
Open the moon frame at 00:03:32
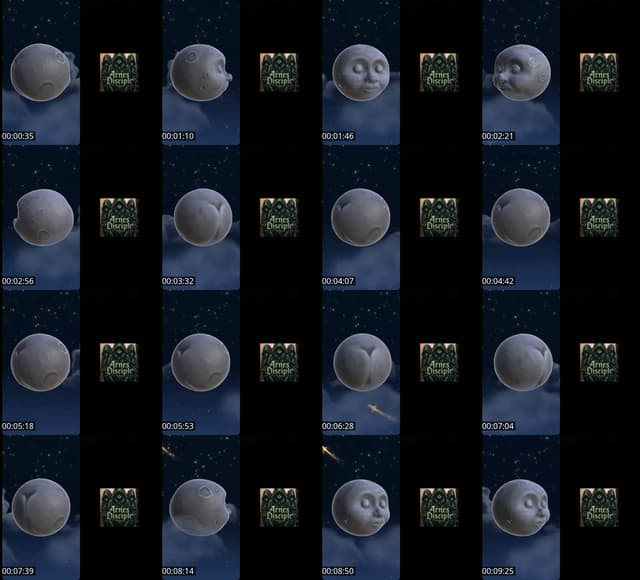coord(201,218)
